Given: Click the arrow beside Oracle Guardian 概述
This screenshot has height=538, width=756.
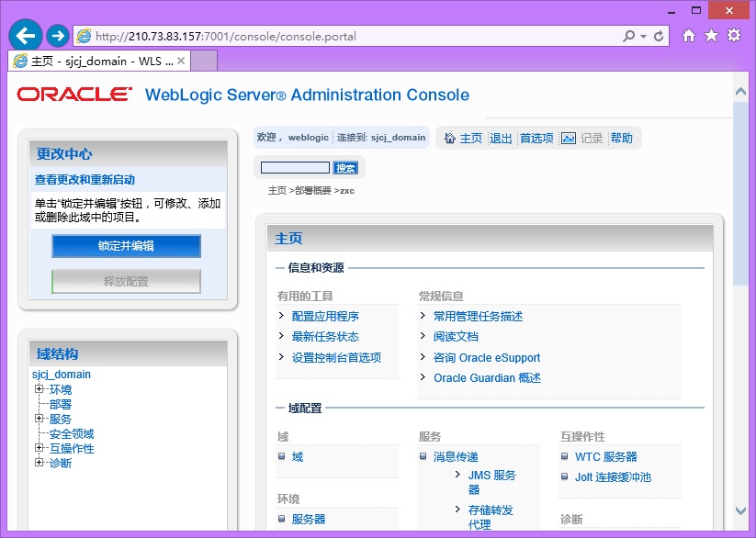Looking at the screenshot, I should pyautogui.click(x=423, y=376).
